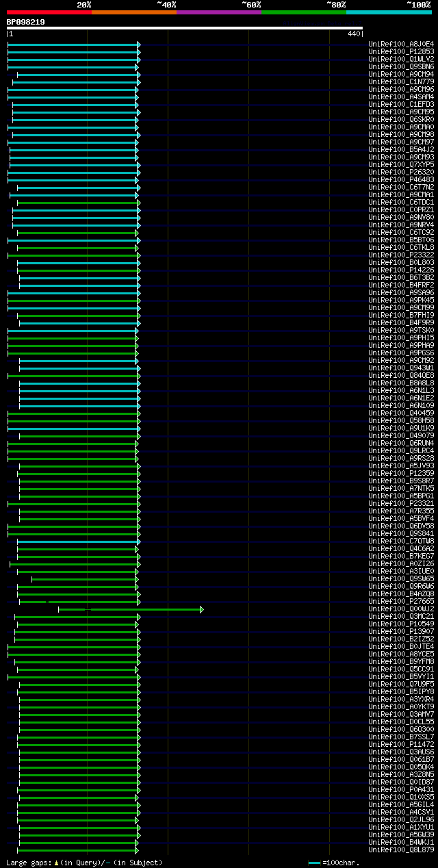Select the cyan alignment bar for P12853
This screenshot has width=438, height=868.
73,51
